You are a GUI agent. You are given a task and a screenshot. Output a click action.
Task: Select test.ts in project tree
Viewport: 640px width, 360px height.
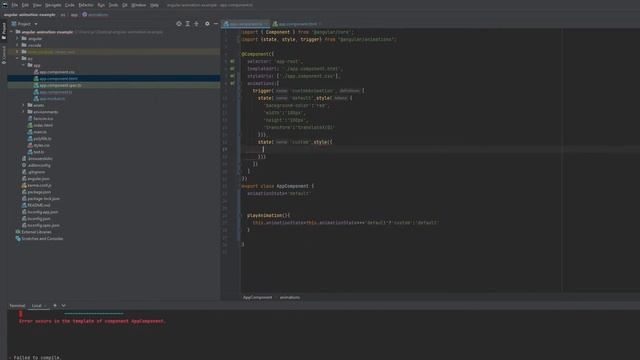point(38,152)
